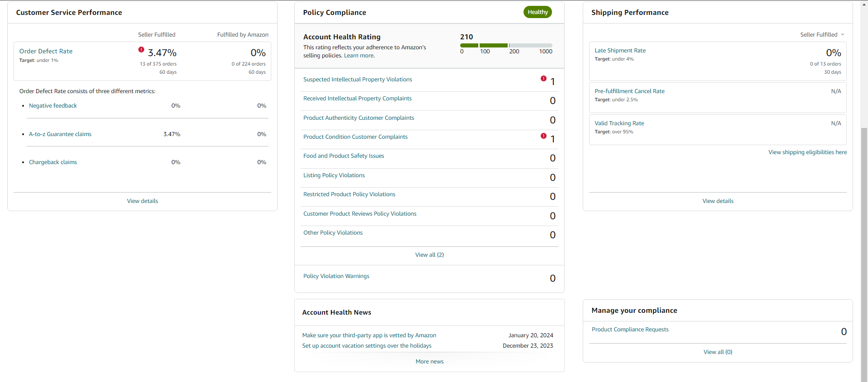Viewport: 868px width, 382px height.
Task: Open Product Condition Customer Complaints
Action: coord(355,137)
